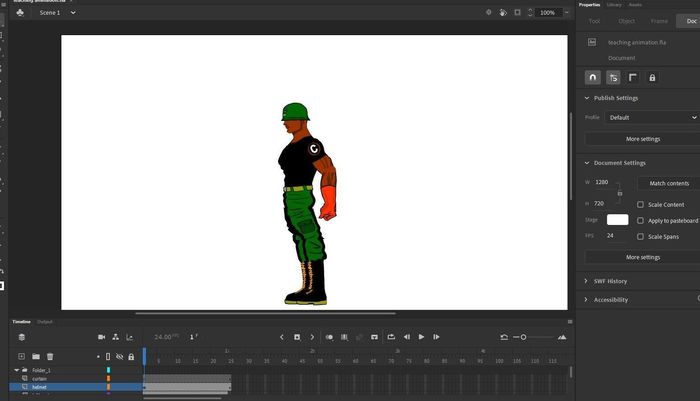
Task: Switch to the Library panel tab
Action: point(614,4)
